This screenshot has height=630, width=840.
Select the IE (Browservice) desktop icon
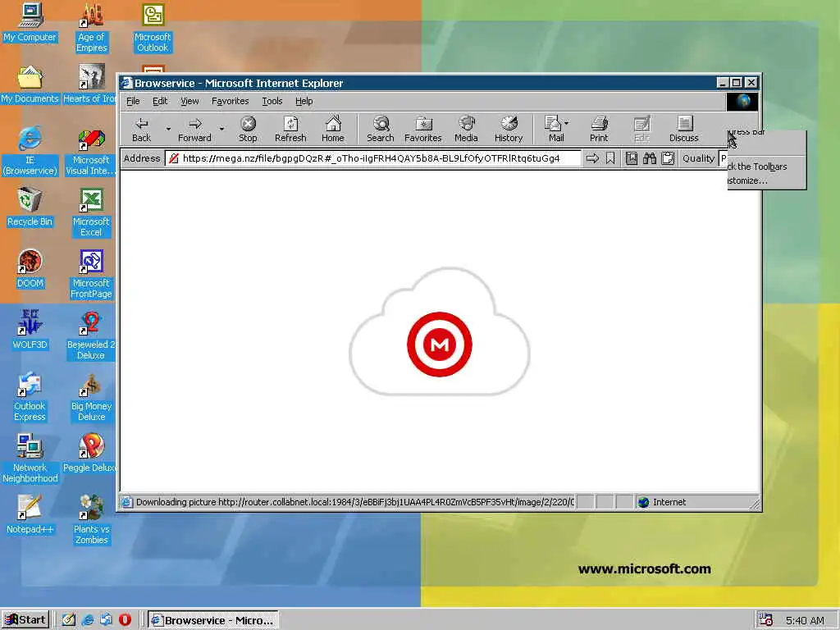click(x=30, y=152)
